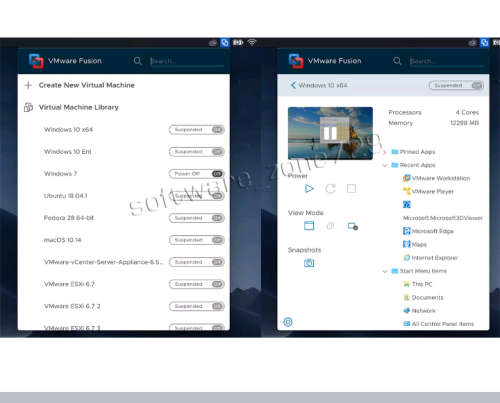This screenshot has height=403, width=500.
Task: Select Ubuntu 18.04.1 virtual machine
Action: 65,196
